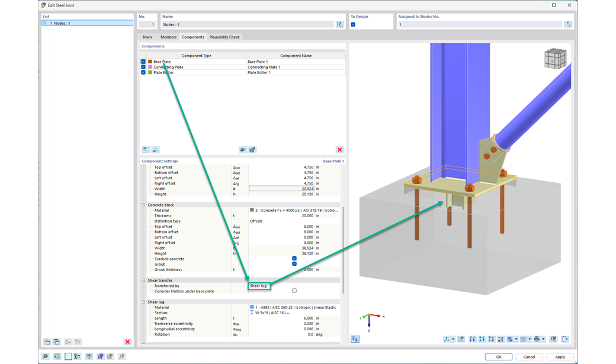Switch to the Main tab
The height and width of the screenshot is (364, 616).
tap(147, 37)
